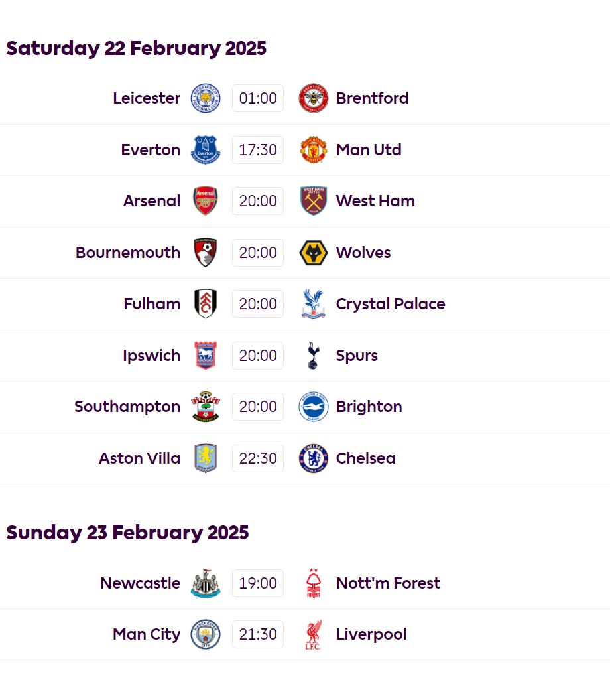Screen dimensions: 610x700
Task: Click the Leicester club crest
Action: tap(206, 98)
